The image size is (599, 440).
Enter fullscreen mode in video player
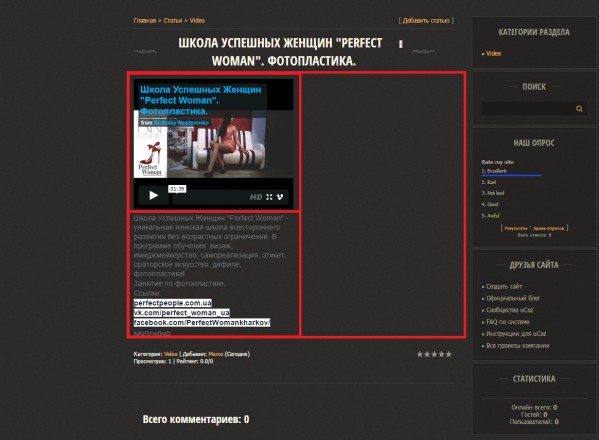click(269, 197)
